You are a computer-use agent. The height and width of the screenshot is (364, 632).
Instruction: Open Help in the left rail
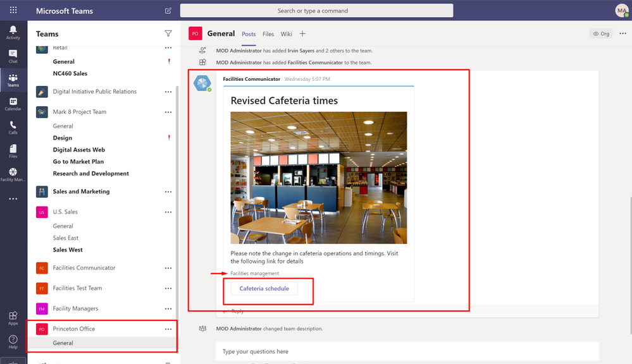(x=13, y=342)
